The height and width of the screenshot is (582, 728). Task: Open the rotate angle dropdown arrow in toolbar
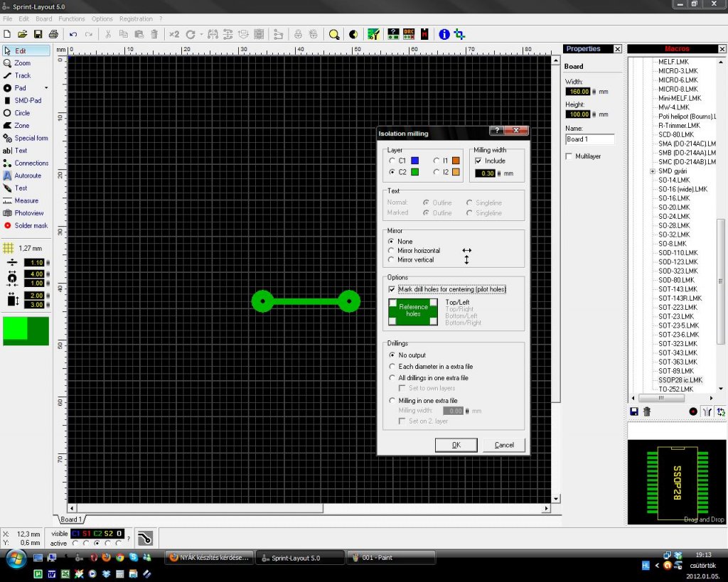tap(201, 34)
